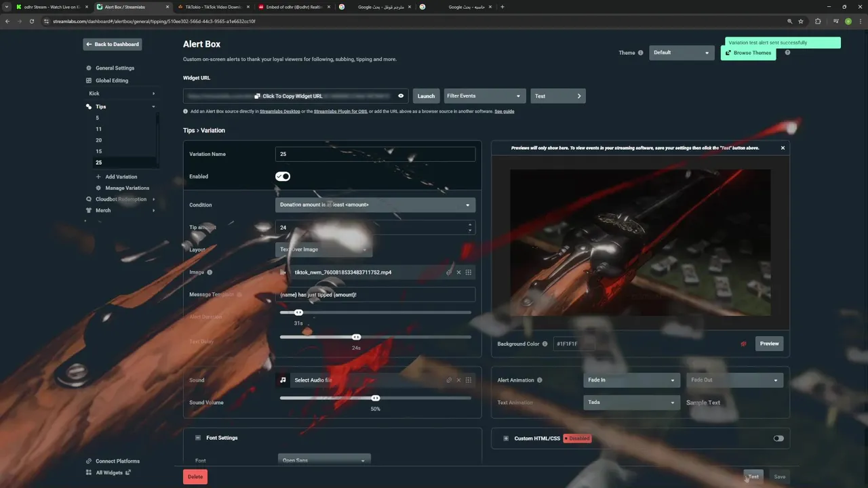Link a URL for the Sound file
The width and height of the screenshot is (868, 488).
(x=449, y=380)
